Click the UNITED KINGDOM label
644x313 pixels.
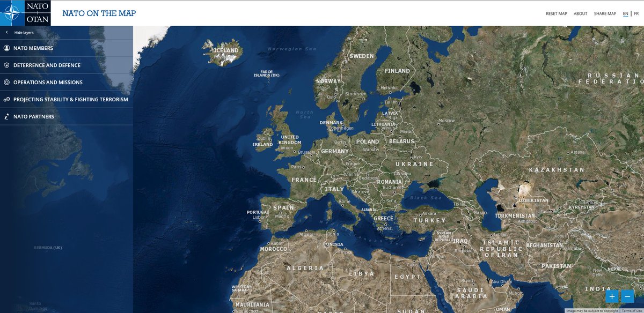290,140
